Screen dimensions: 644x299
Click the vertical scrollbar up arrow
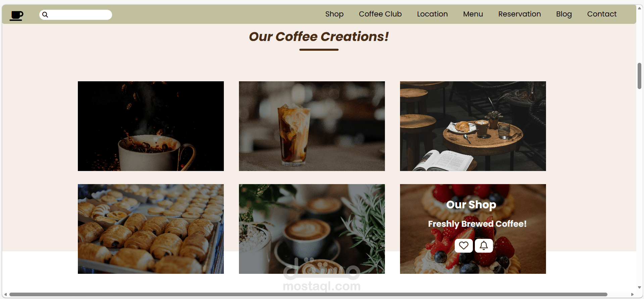click(x=639, y=8)
